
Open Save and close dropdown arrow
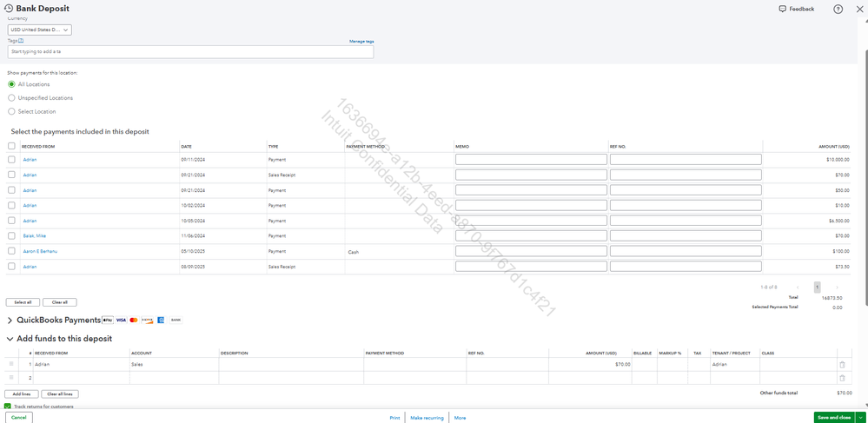[859, 418]
